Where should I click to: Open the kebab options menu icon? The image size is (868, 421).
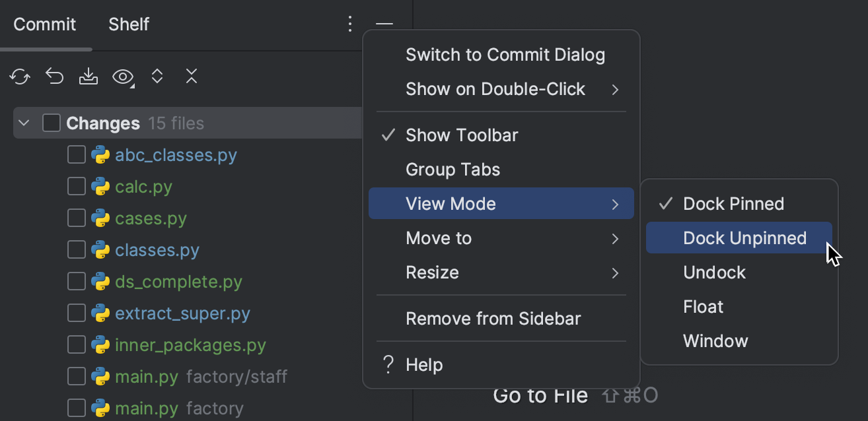349,24
